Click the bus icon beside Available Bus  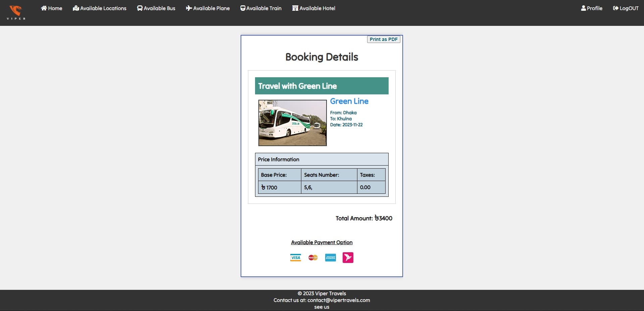click(140, 8)
